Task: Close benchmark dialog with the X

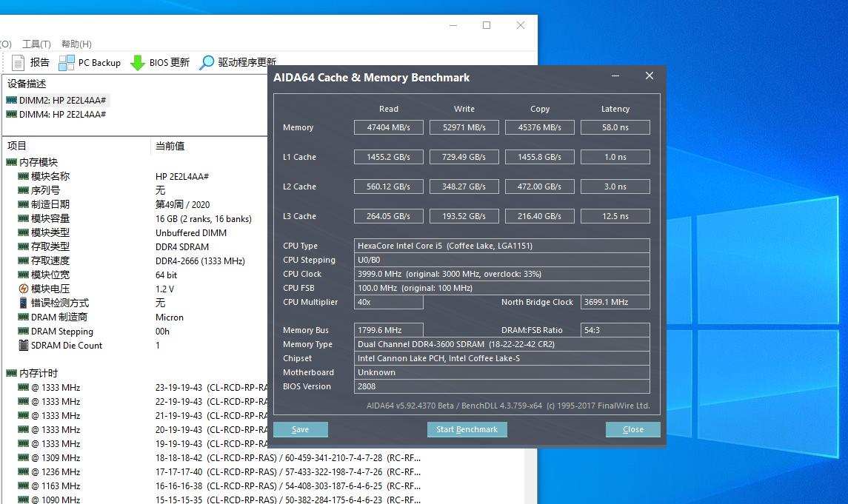Action: click(650, 75)
